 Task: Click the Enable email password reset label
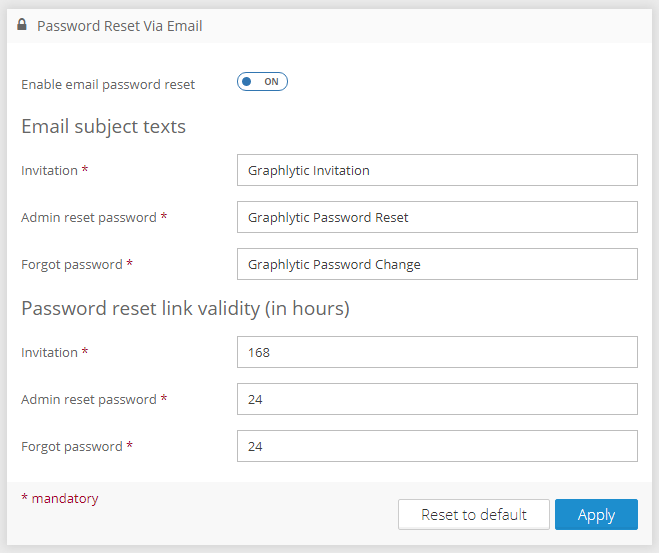click(x=108, y=84)
